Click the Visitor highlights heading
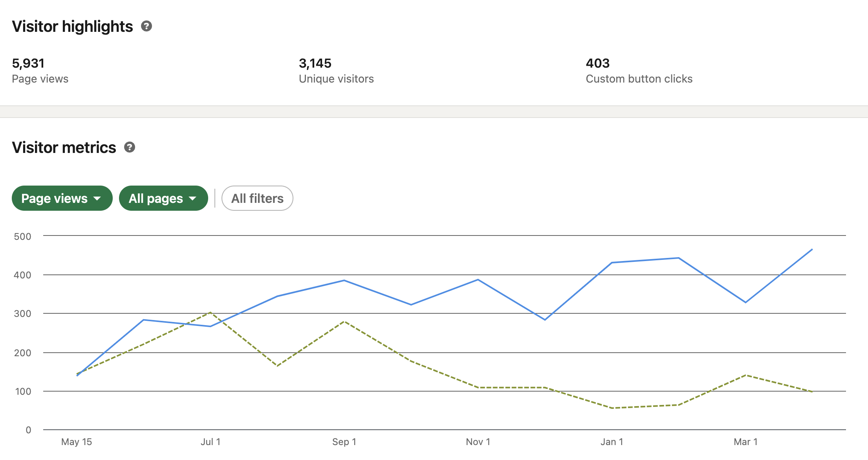The height and width of the screenshot is (460, 868). (x=73, y=26)
